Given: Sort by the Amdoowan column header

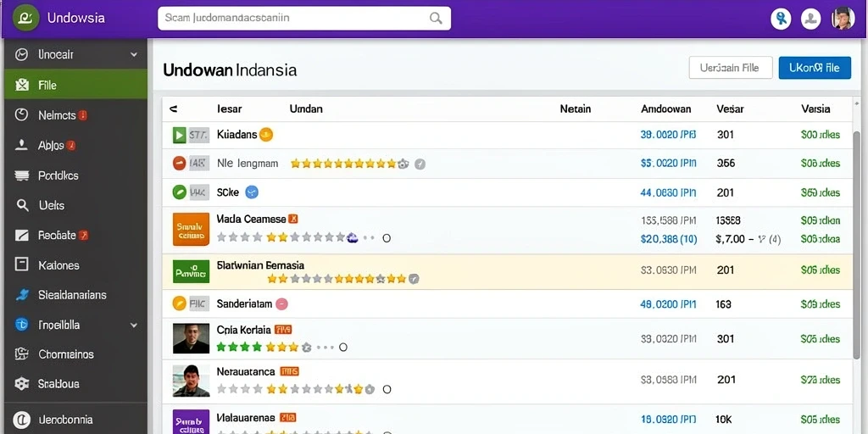Looking at the screenshot, I should pos(666,109).
